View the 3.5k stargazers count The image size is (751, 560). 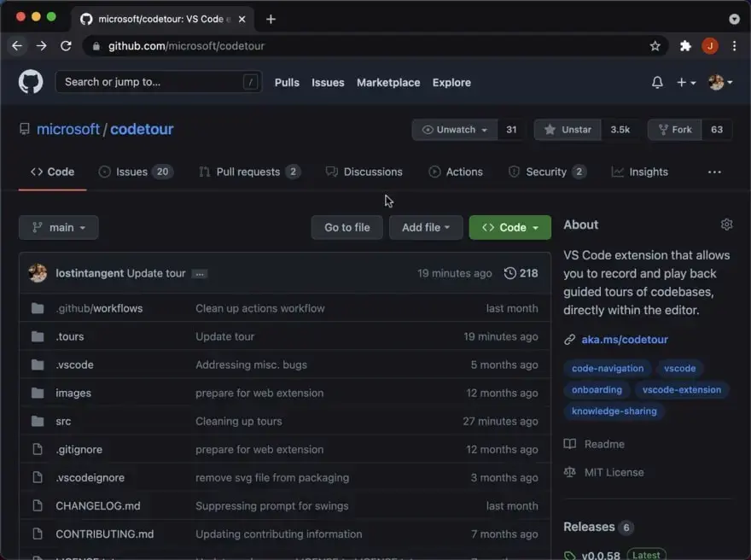pyautogui.click(x=620, y=130)
